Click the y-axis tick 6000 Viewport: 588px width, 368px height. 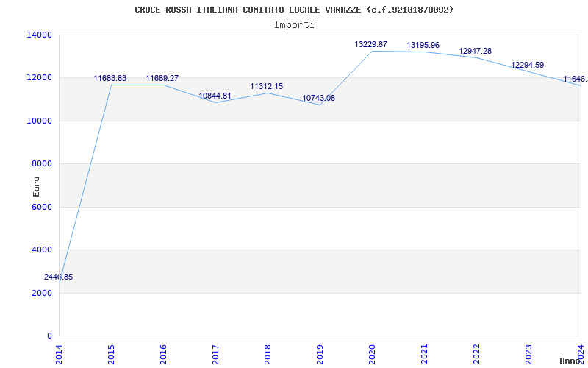tap(42, 207)
